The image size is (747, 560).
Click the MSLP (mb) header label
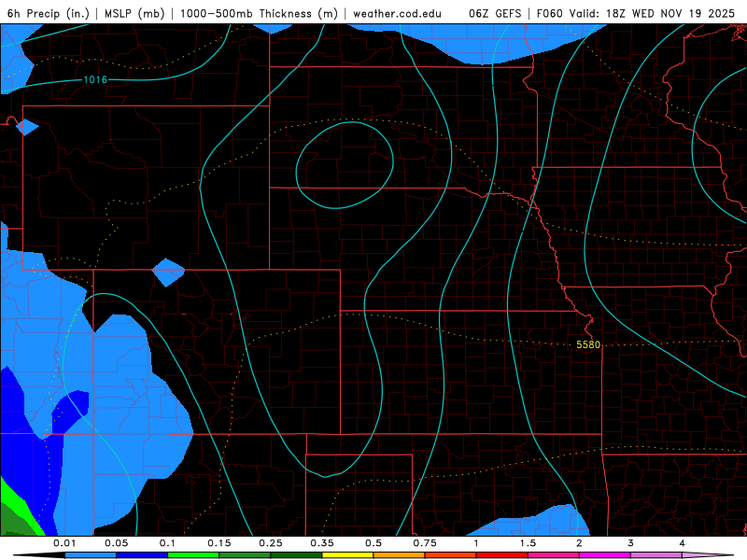(x=134, y=13)
